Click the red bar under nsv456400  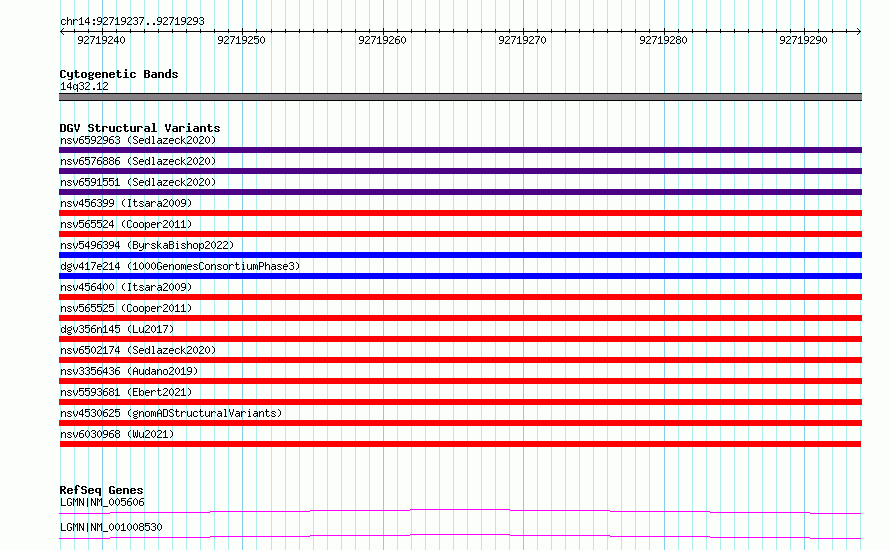pyautogui.click(x=460, y=297)
